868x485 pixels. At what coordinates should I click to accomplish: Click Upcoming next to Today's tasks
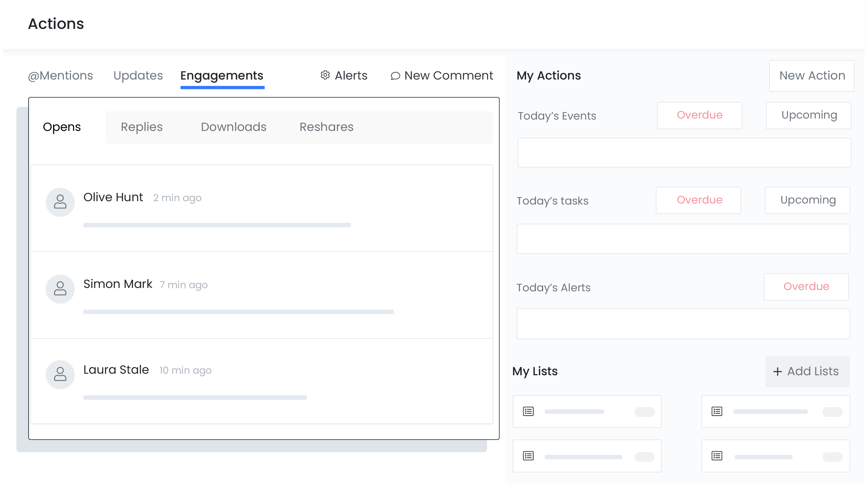pos(808,200)
